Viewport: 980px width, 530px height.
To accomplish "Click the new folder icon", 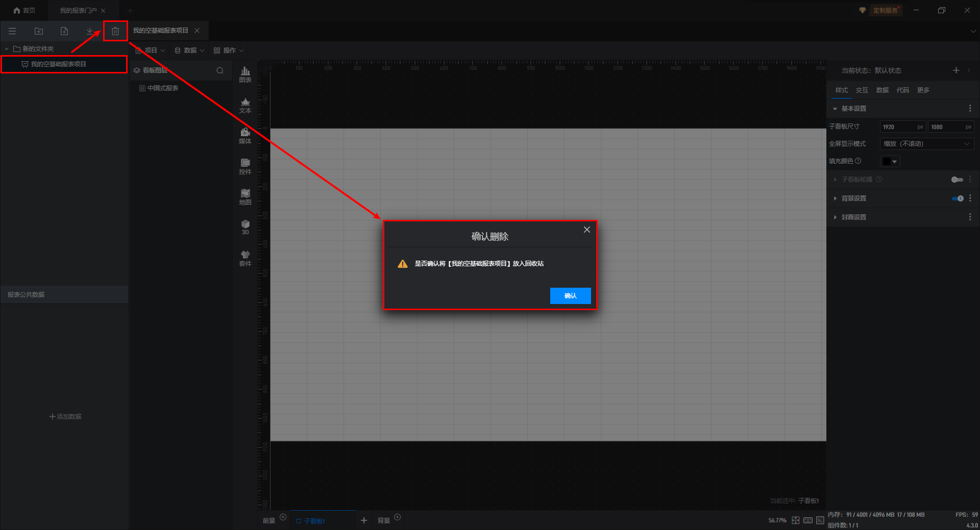I will [x=39, y=31].
